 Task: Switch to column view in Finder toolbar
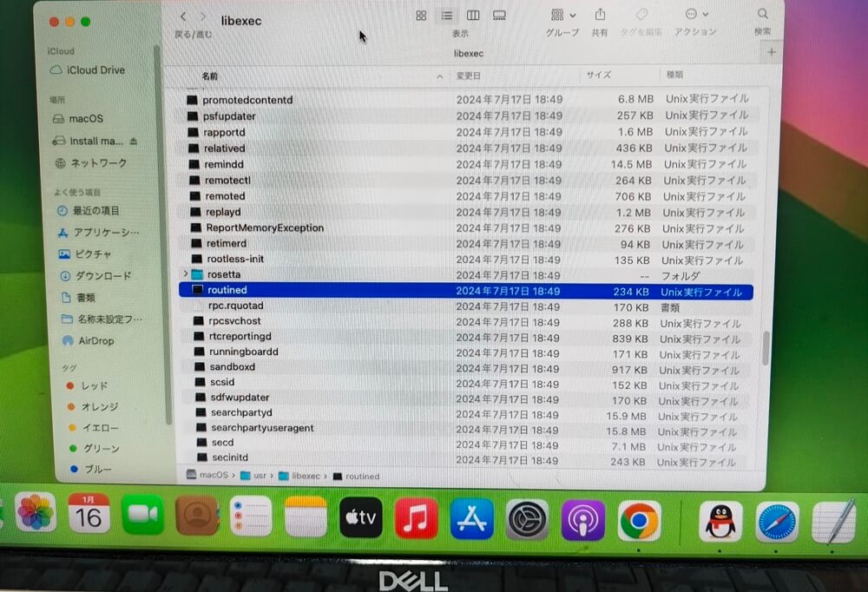[473, 16]
